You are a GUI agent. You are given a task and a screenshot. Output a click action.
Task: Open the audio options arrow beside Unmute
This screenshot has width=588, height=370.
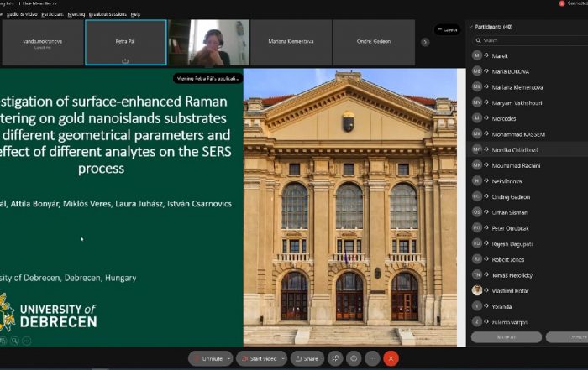click(228, 359)
